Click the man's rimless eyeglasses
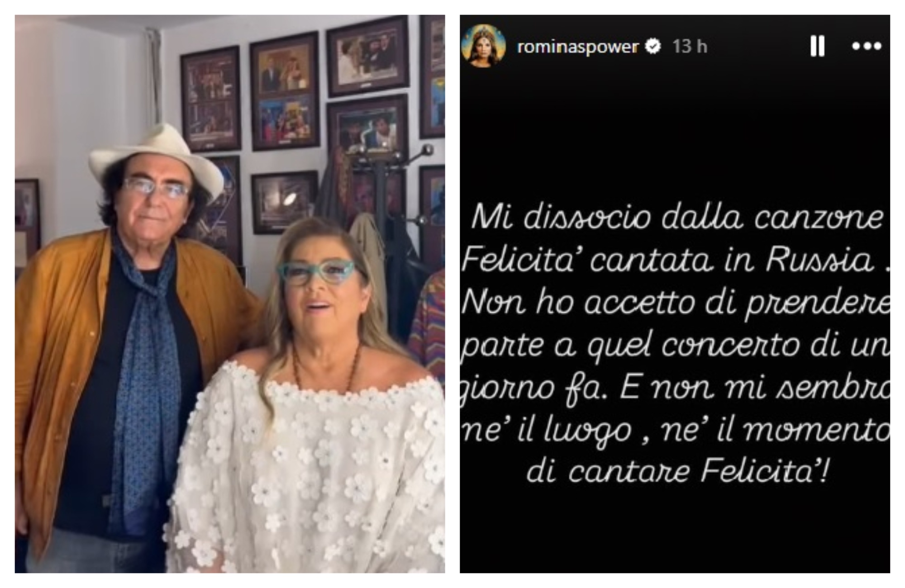Screen dimensions: 905x588 coord(156,188)
